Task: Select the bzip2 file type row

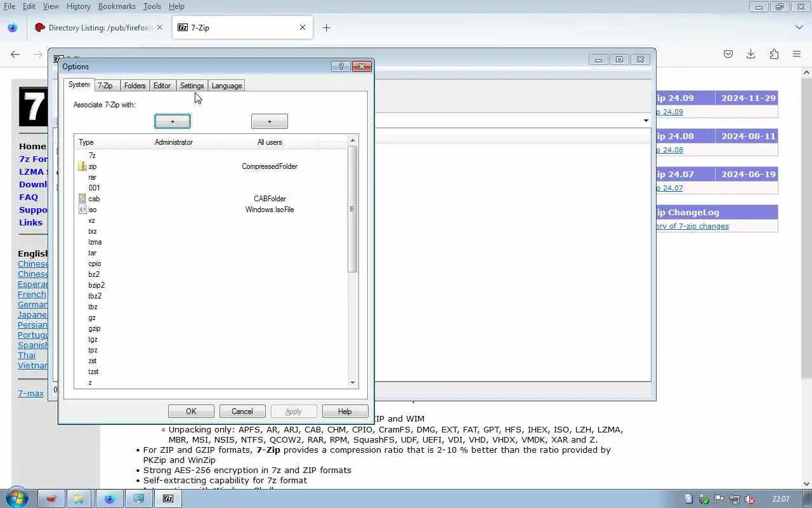Action: tap(211, 285)
